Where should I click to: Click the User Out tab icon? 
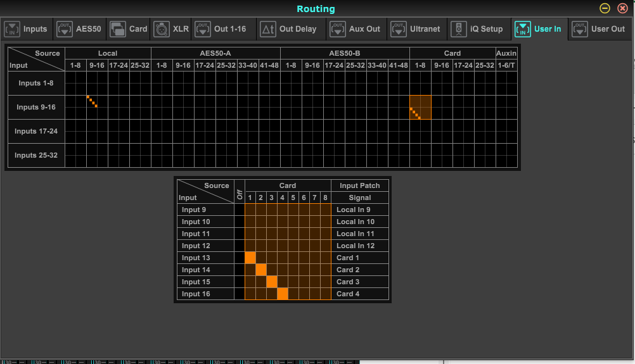[x=579, y=29]
